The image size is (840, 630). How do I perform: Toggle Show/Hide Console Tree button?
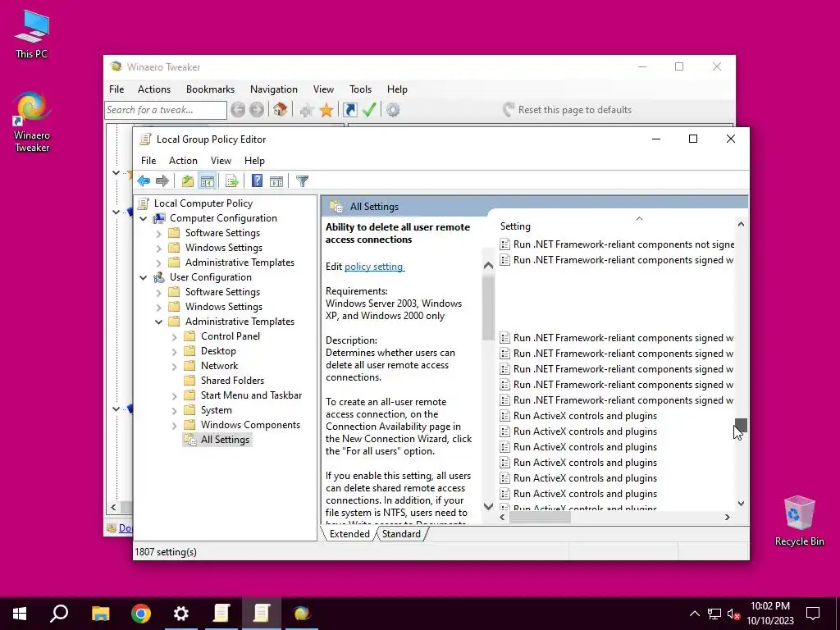tap(208, 181)
